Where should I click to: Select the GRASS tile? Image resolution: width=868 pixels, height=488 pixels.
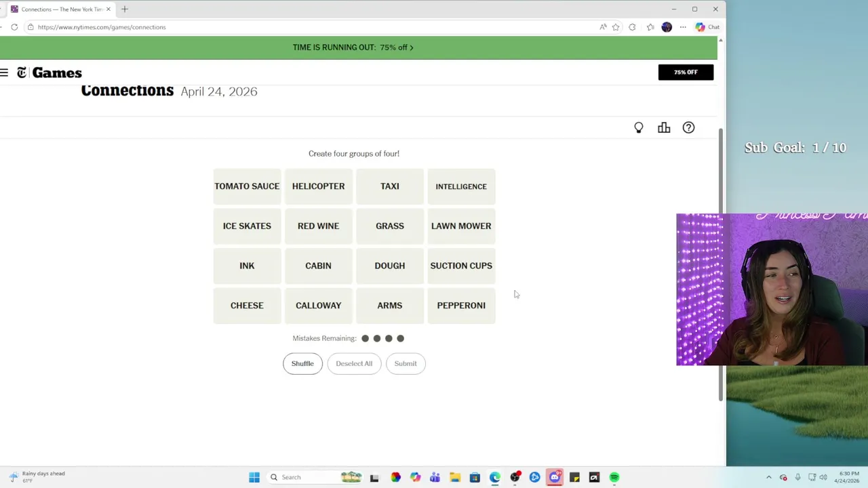pyautogui.click(x=390, y=226)
